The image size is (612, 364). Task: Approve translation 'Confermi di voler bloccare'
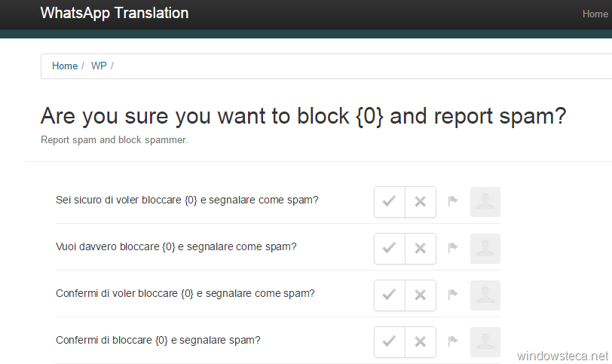[x=390, y=295]
